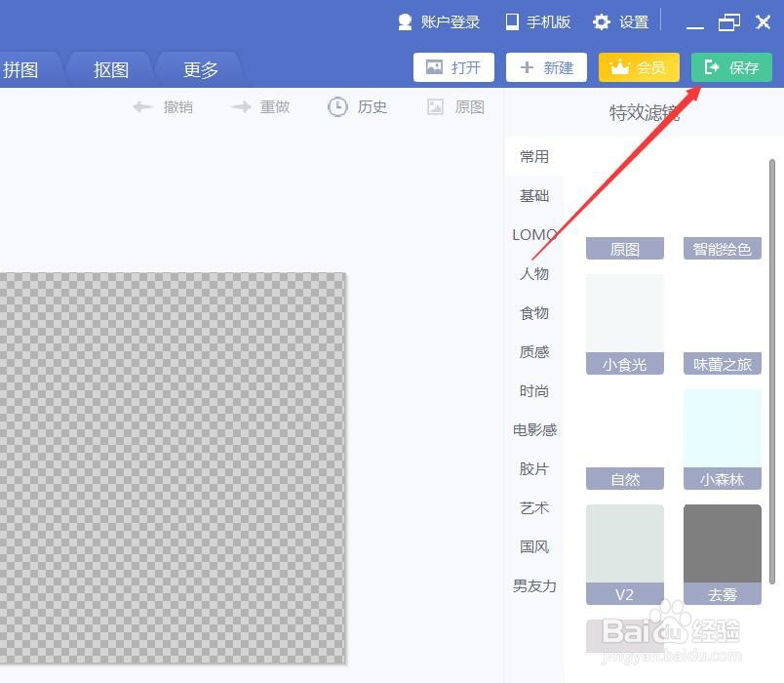
Task: Click the undo (撤销) arrow icon
Action: pyautogui.click(x=144, y=107)
